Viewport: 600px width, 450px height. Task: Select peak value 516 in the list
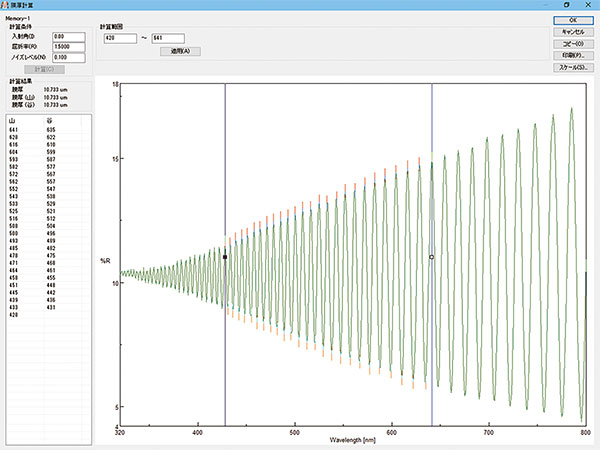pyautogui.click(x=13, y=219)
